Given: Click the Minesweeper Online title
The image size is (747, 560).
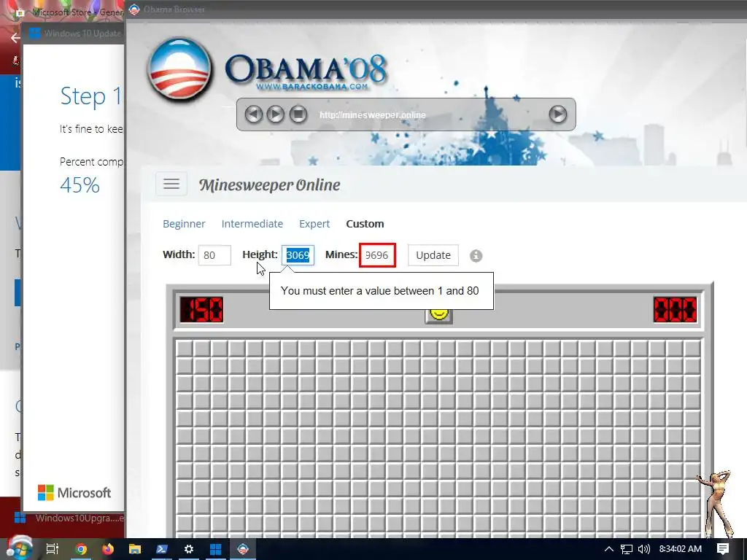Looking at the screenshot, I should (270, 184).
